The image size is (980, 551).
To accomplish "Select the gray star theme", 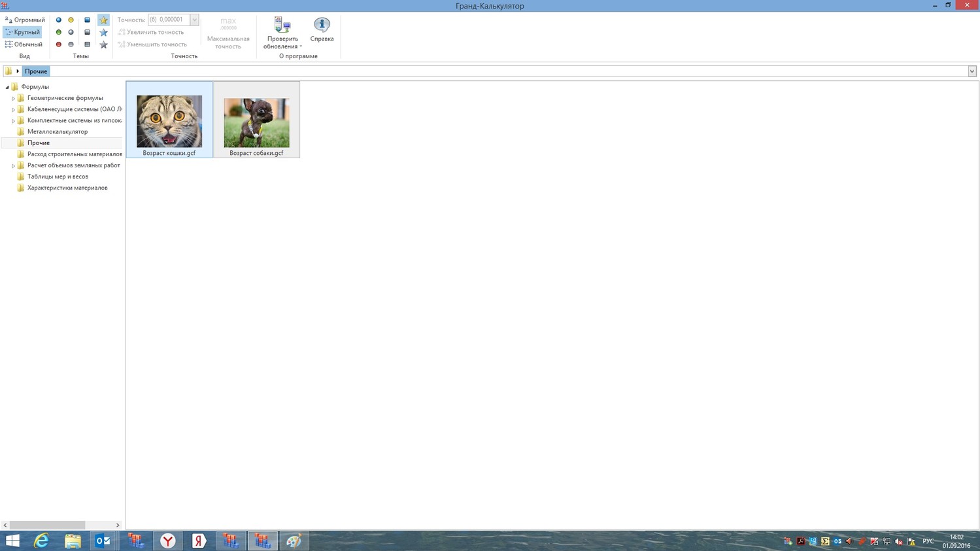I will pos(103,44).
